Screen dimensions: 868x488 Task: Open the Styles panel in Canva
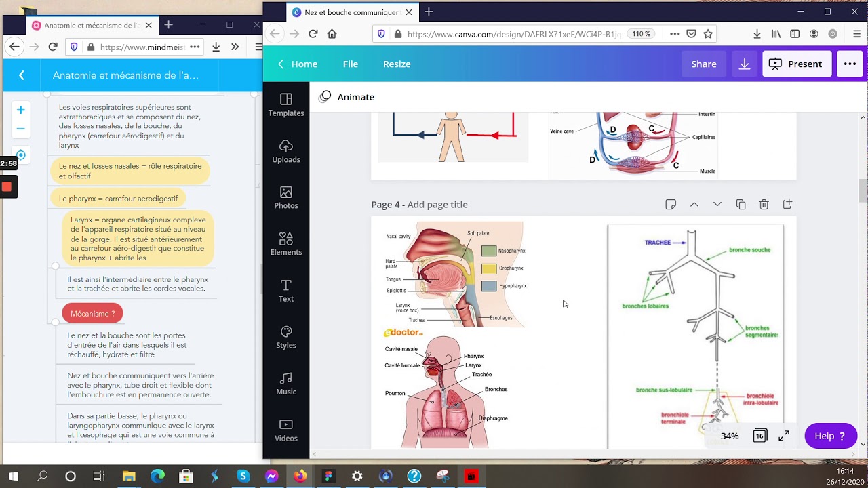pyautogui.click(x=285, y=337)
